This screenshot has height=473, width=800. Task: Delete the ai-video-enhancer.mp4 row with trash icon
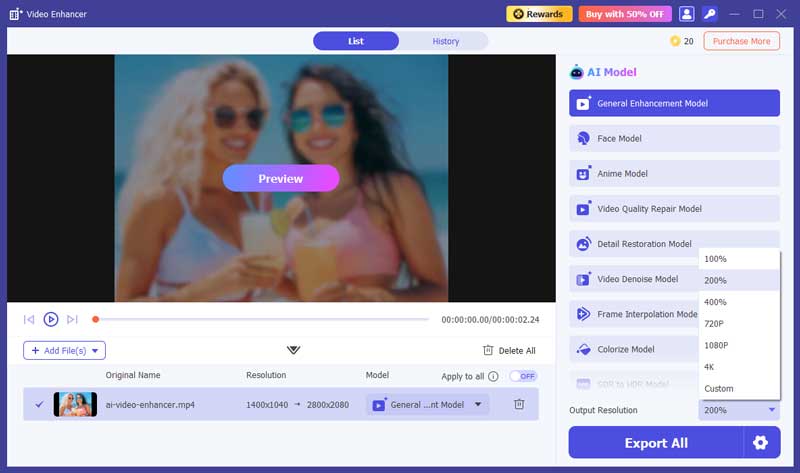click(519, 404)
